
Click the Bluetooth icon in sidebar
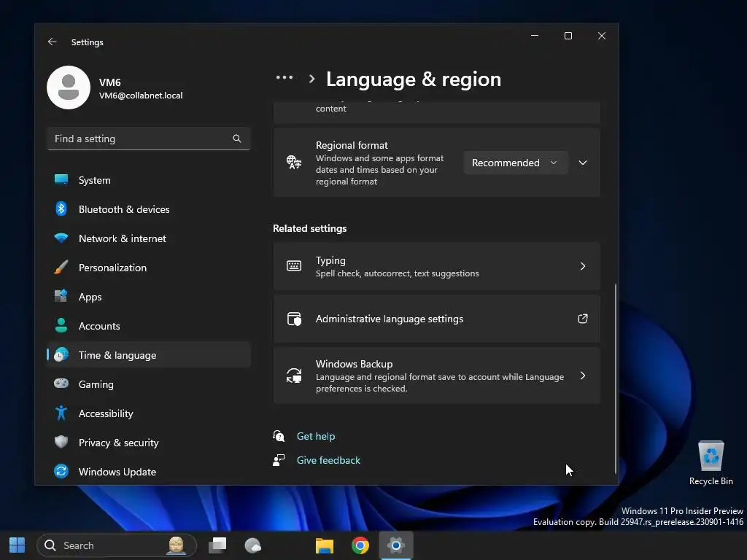click(61, 209)
